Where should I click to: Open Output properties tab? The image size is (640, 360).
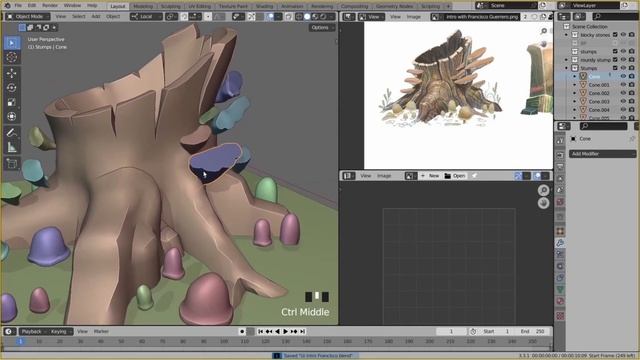coord(560,167)
